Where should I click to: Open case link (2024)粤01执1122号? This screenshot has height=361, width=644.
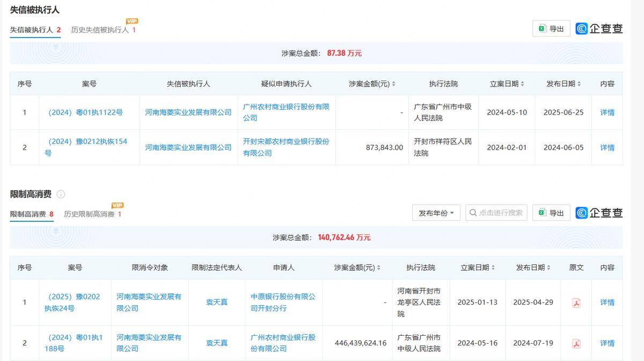85,113
